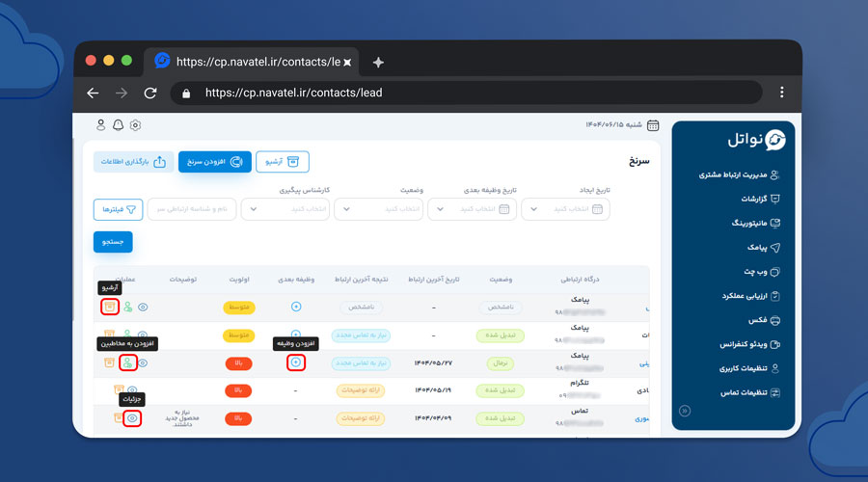The image size is (868, 482).
Task: Click the blue جستجو search button
Action: pos(113,242)
